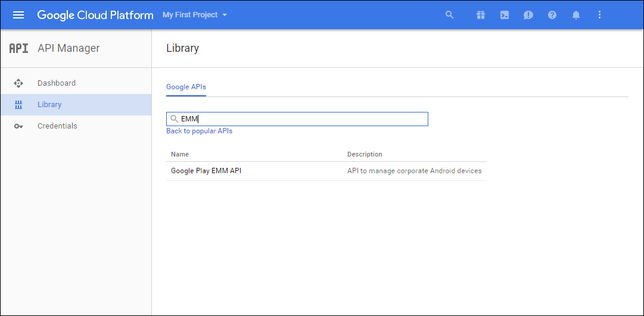The image size is (644, 316).
Task: Click the gift free trial icon
Action: click(481, 15)
